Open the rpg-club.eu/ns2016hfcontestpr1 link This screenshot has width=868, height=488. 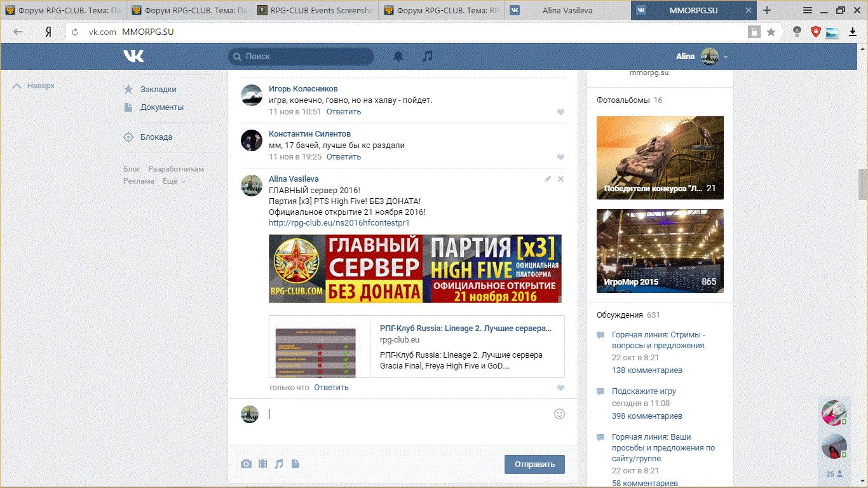(x=339, y=223)
